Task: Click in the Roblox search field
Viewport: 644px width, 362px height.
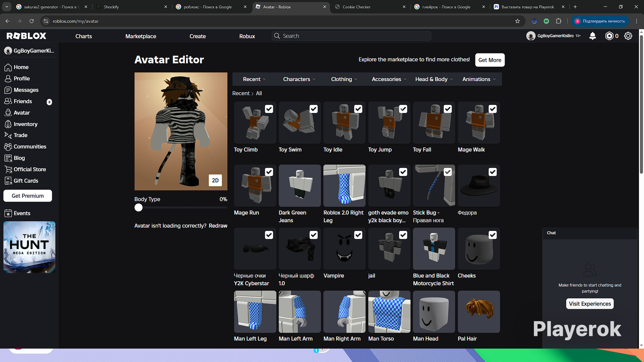Action: (x=351, y=36)
